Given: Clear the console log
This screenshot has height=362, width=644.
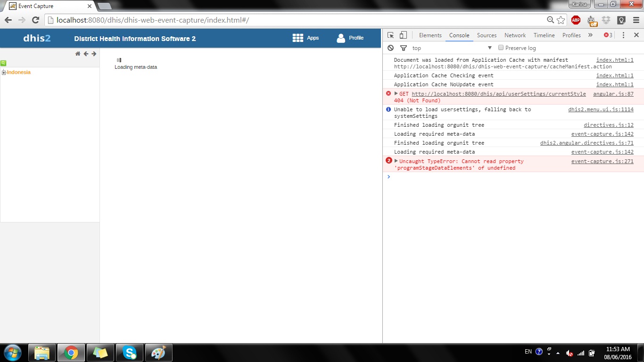Looking at the screenshot, I should (390, 48).
